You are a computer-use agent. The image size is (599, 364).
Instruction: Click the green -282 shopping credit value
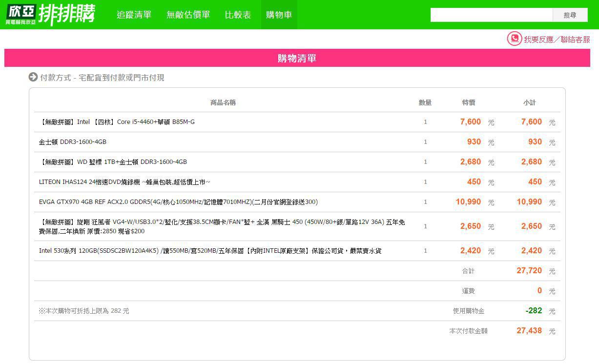click(x=534, y=311)
